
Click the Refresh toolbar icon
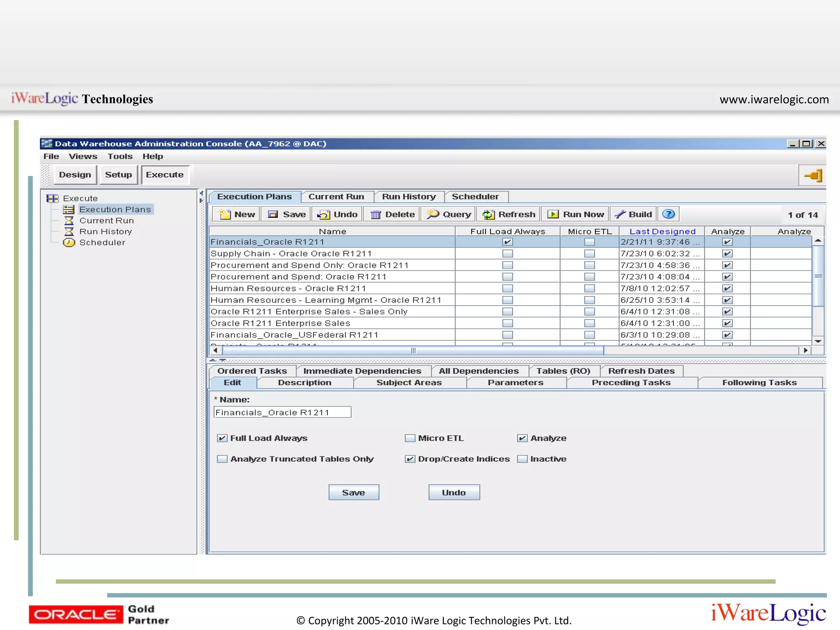click(488, 215)
